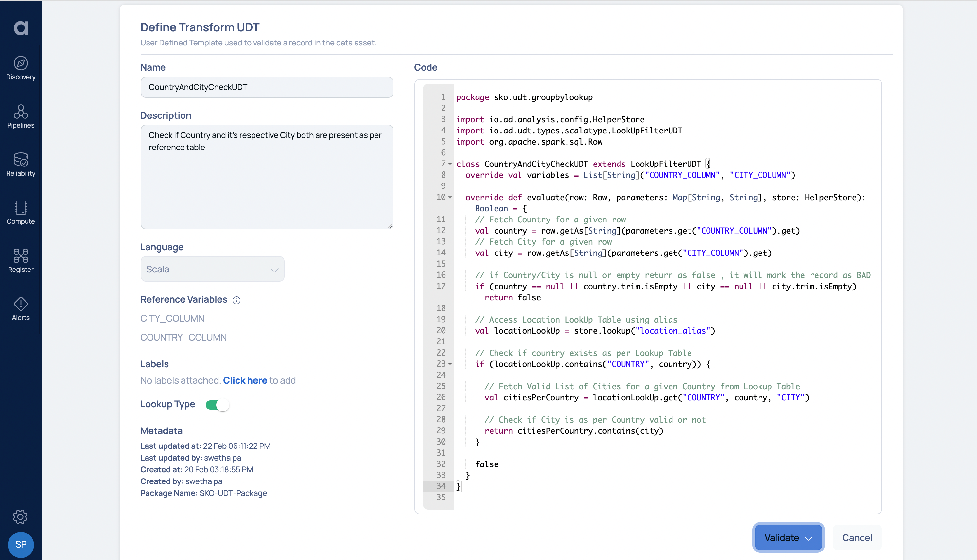Click line number 34 in gutter
The image size is (977, 560).
(x=441, y=486)
